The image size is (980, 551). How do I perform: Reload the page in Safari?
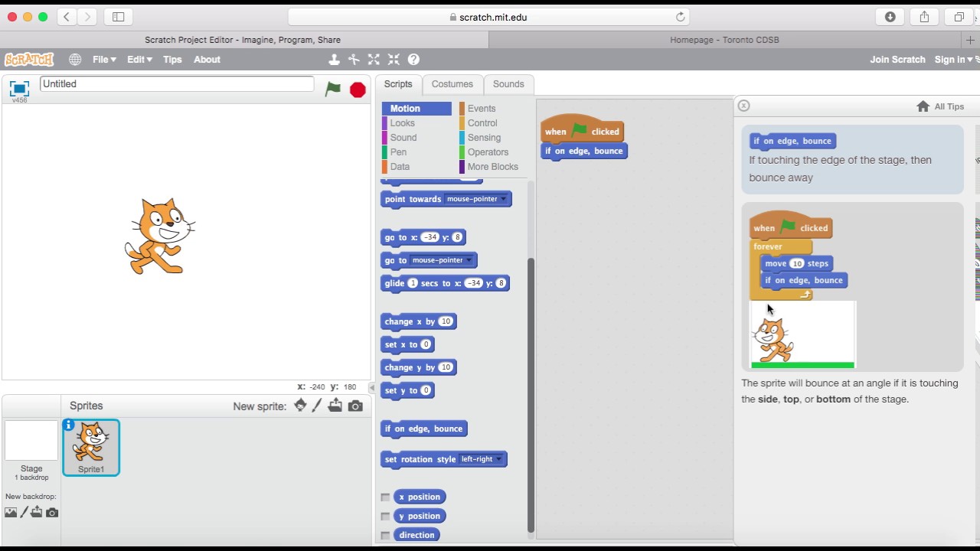tap(680, 17)
